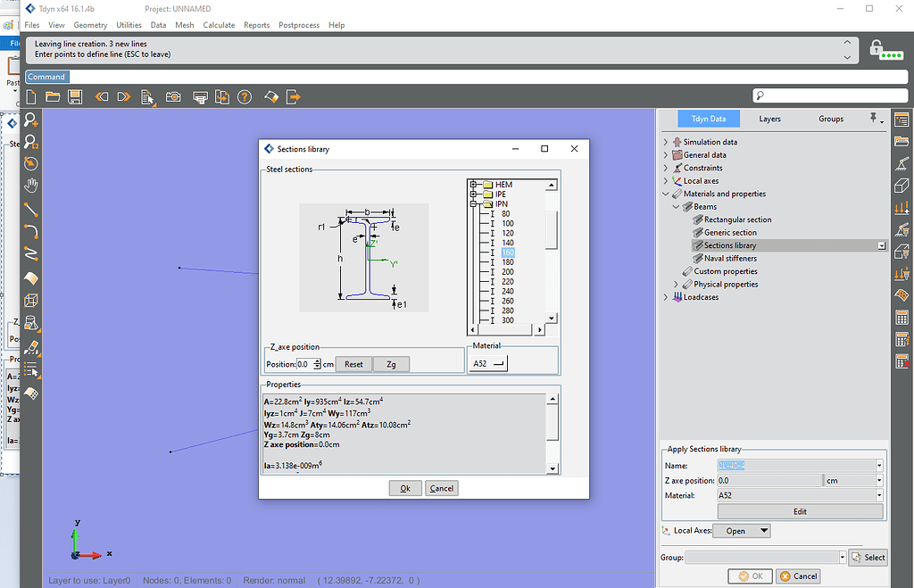The height and width of the screenshot is (588, 914).
Task: Click the Z axe position field in panel
Action: pyautogui.click(x=769, y=481)
